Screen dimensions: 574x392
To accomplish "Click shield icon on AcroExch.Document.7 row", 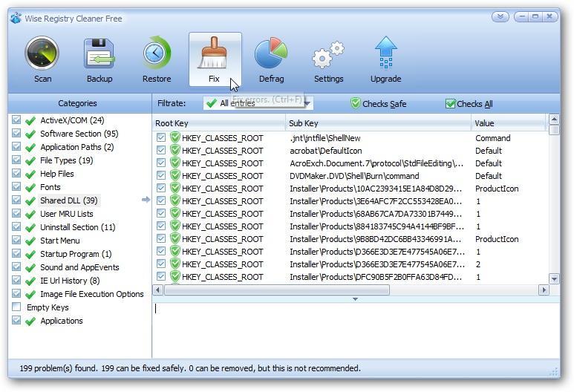I will [x=175, y=163].
